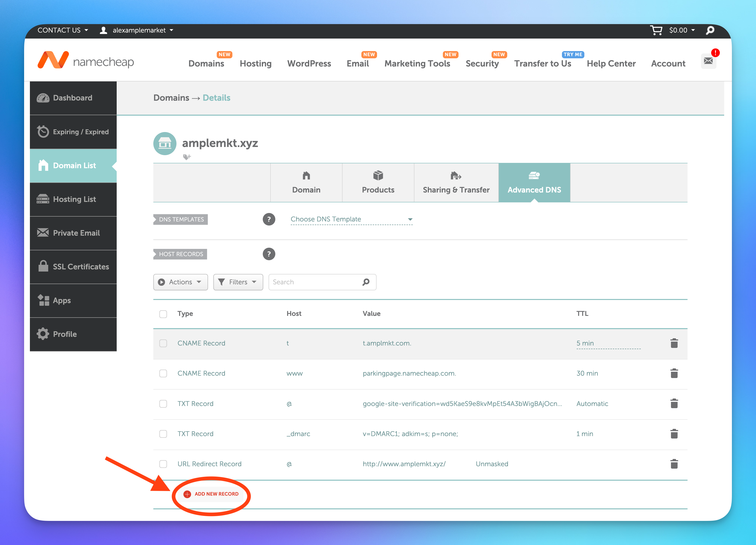
Task: Select the URL Redirect Record checkbox
Action: [163, 464]
